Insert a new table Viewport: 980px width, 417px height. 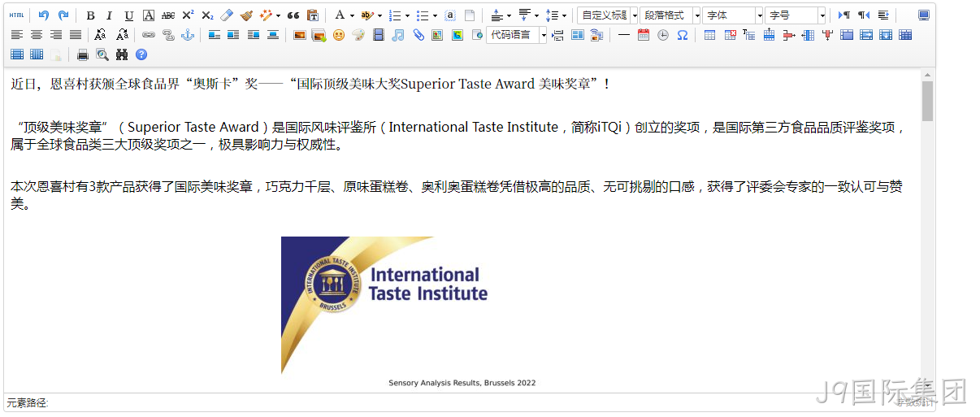coord(710,35)
